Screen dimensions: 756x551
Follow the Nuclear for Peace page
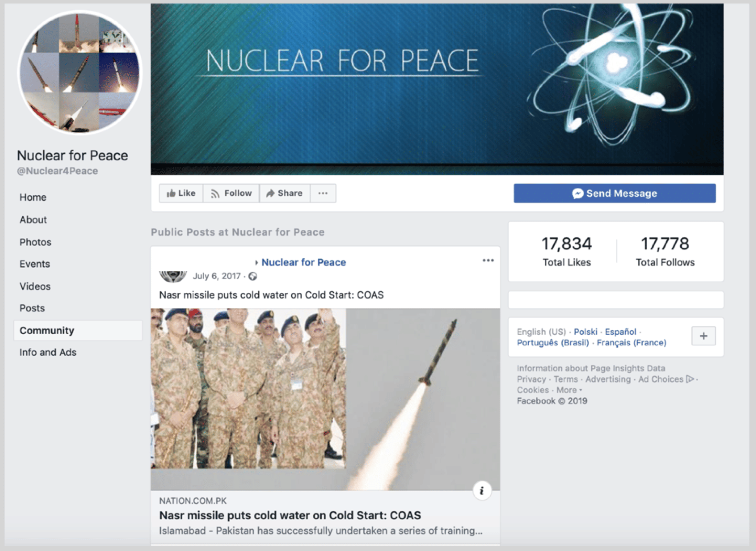point(231,193)
